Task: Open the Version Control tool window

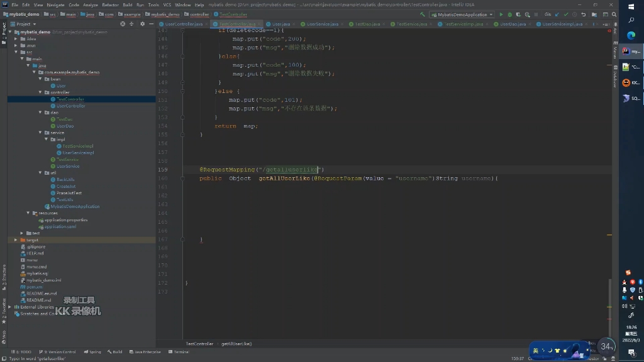Action: point(57,352)
